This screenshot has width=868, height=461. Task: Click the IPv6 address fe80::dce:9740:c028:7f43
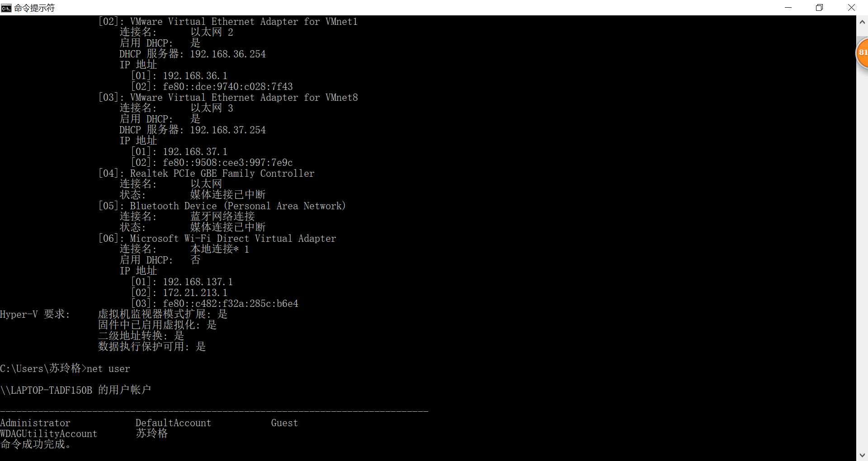[x=228, y=87]
